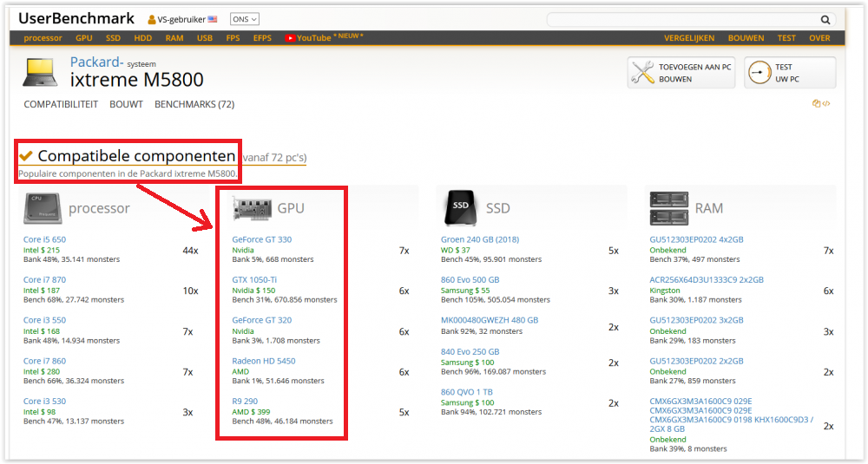The image size is (868, 464).
Task: Click the US flag icon
Action: [213, 19]
